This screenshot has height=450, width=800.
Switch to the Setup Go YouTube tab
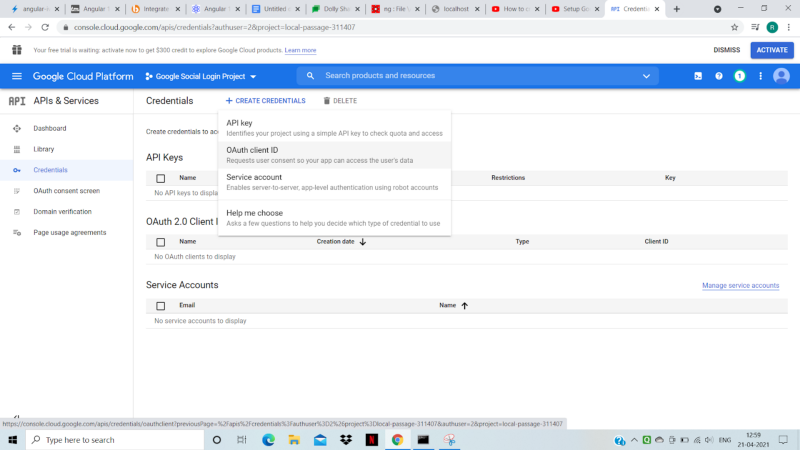point(575,9)
